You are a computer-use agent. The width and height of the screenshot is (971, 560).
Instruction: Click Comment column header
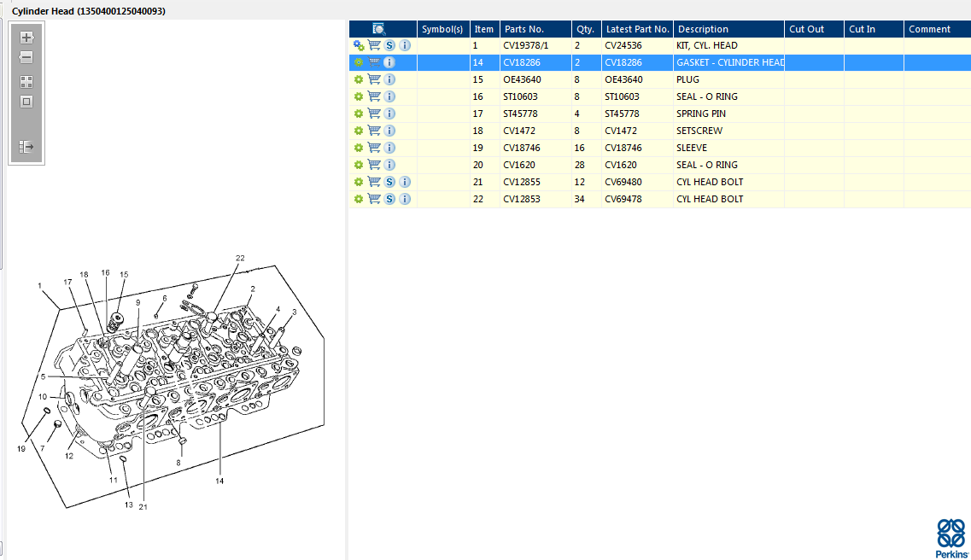(x=937, y=29)
